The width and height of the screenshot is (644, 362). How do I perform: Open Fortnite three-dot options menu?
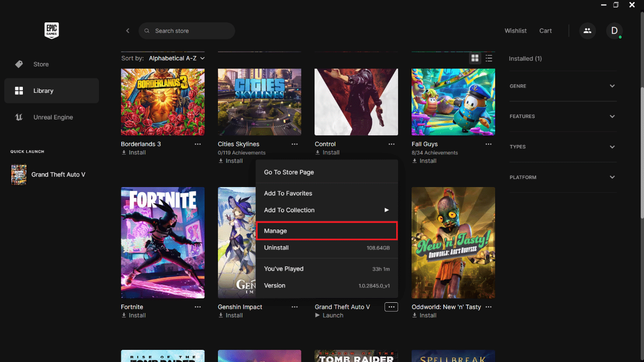click(198, 307)
